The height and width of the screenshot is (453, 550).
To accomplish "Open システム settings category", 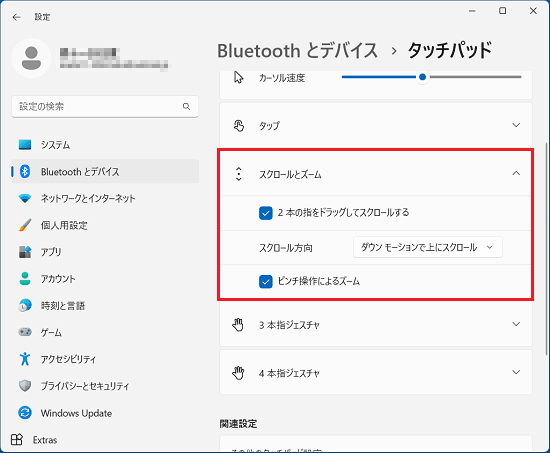I will coord(105,145).
